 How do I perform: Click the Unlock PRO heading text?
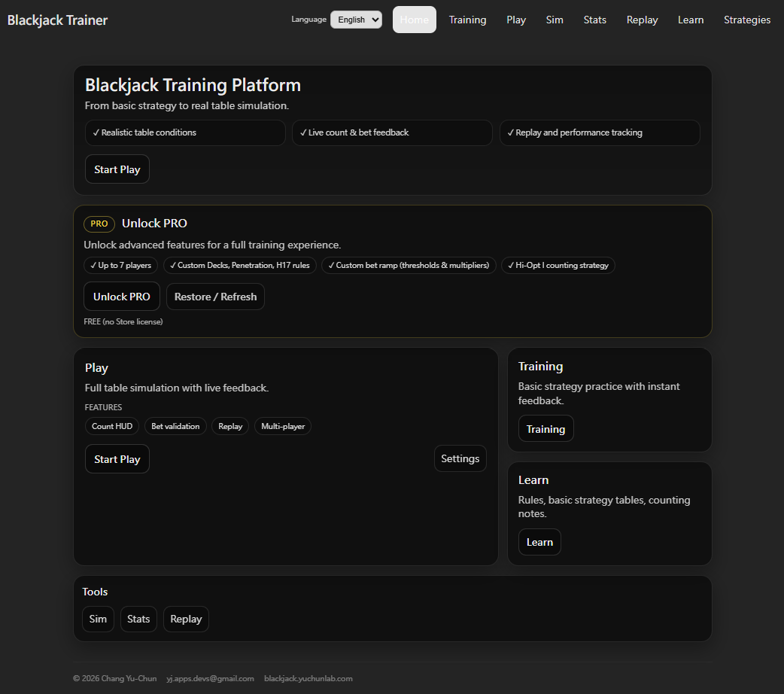point(154,223)
